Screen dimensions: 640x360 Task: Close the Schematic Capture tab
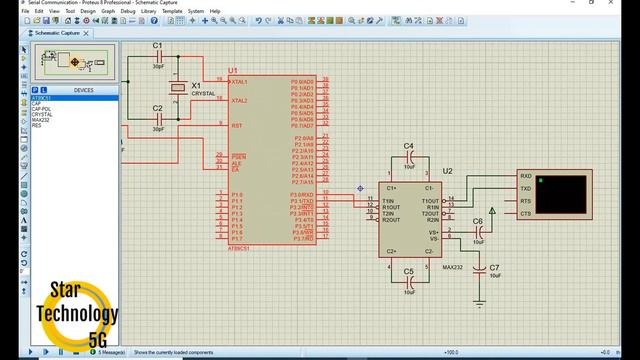coord(86,33)
